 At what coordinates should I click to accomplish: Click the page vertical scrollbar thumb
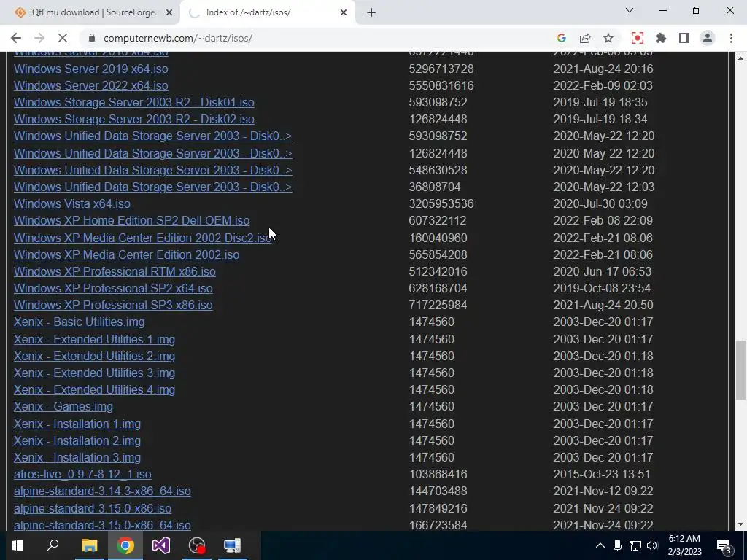point(740,370)
